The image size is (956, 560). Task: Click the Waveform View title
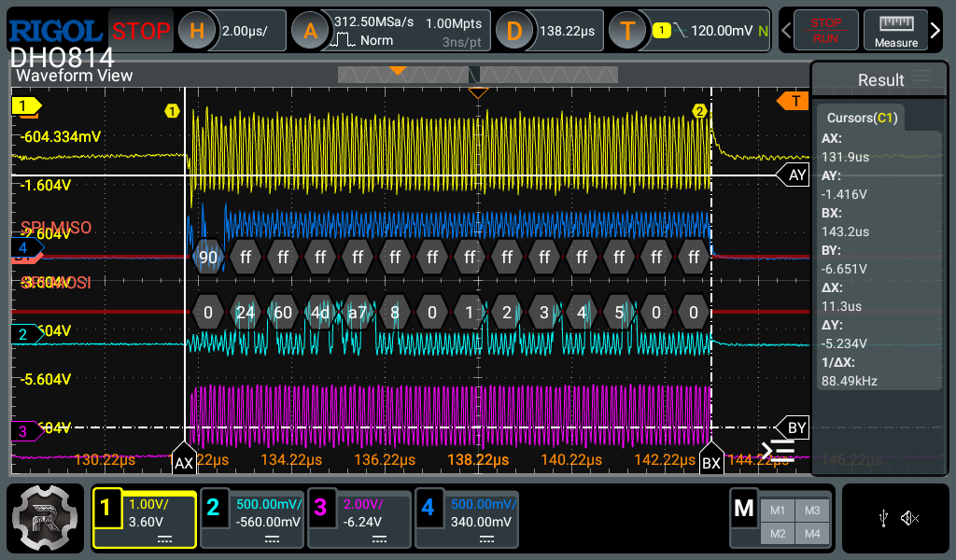(x=75, y=76)
